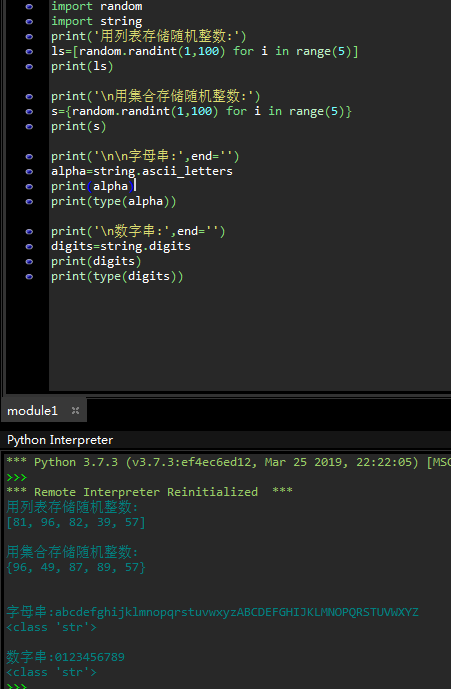Image resolution: width=451 pixels, height=689 pixels.
Task: Click the '数字串:0123456789' output line
Action: [65, 657]
